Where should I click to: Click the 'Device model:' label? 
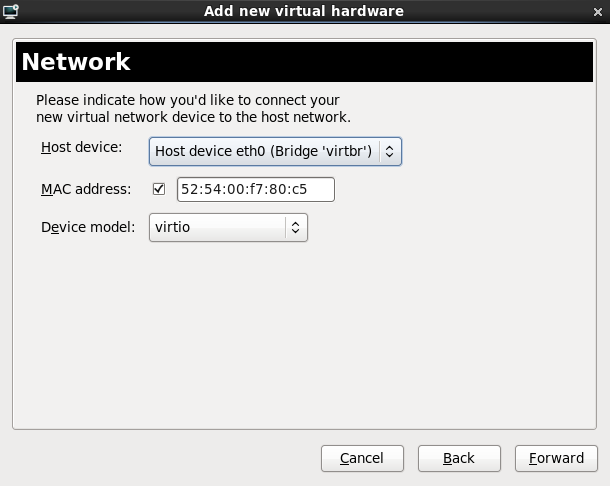coord(87,227)
